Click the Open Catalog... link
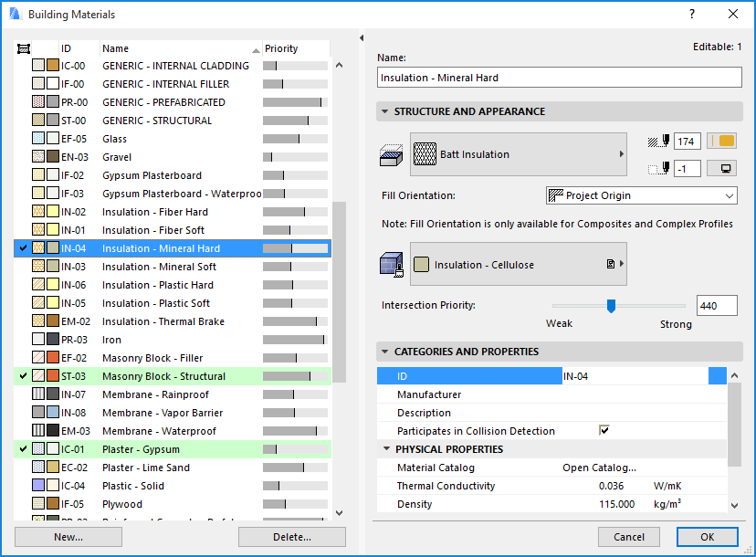Viewport: 756px width, 557px height. pos(599,468)
